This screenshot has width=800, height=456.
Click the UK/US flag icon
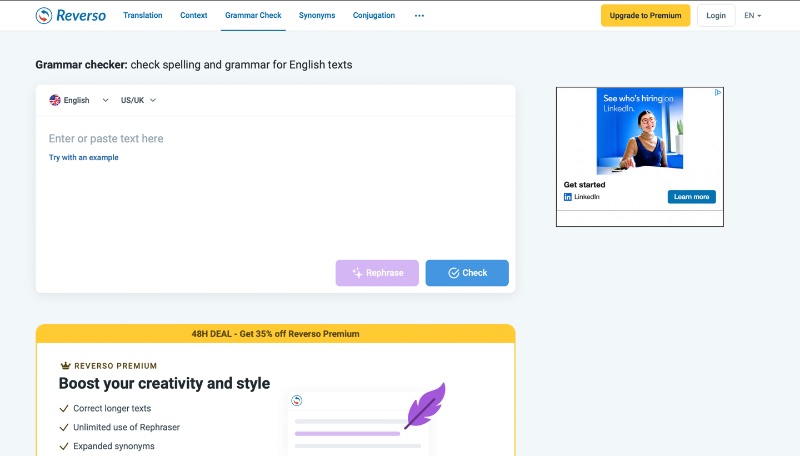pos(55,100)
